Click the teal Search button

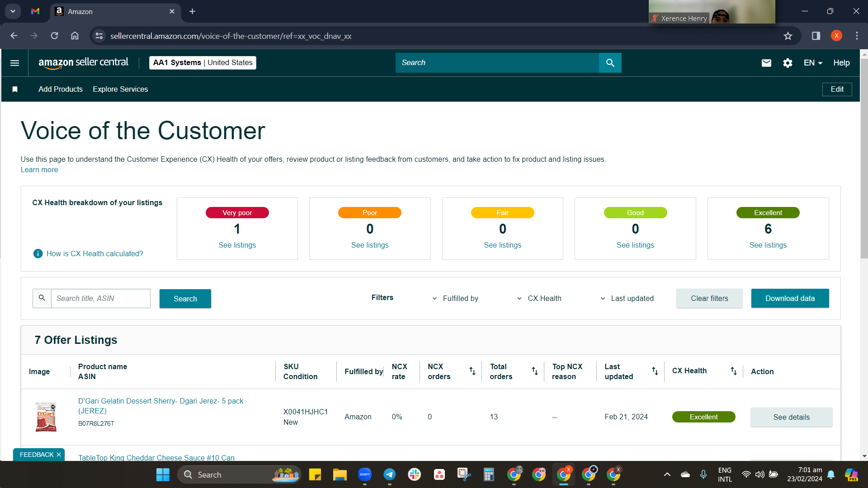[185, 299]
